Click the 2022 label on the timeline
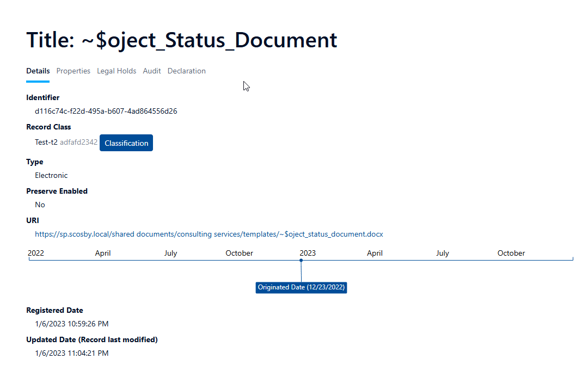Screen dimensions: 588x371 [x=36, y=253]
